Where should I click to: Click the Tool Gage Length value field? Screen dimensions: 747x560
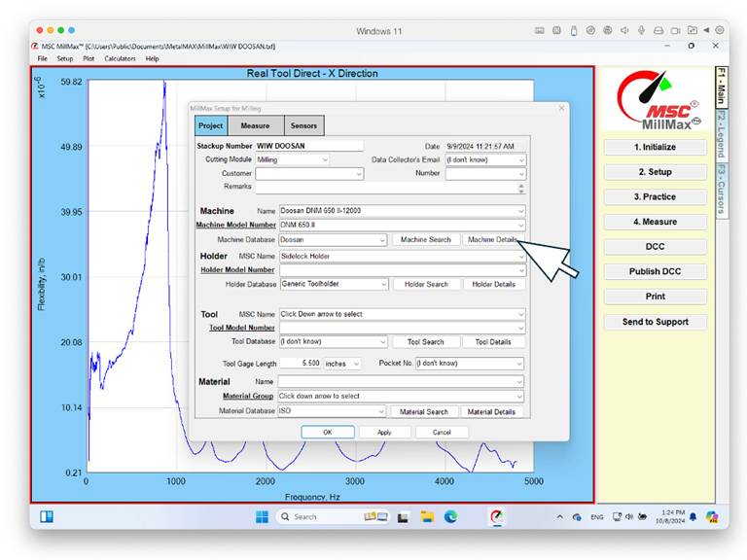[x=301, y=364]
